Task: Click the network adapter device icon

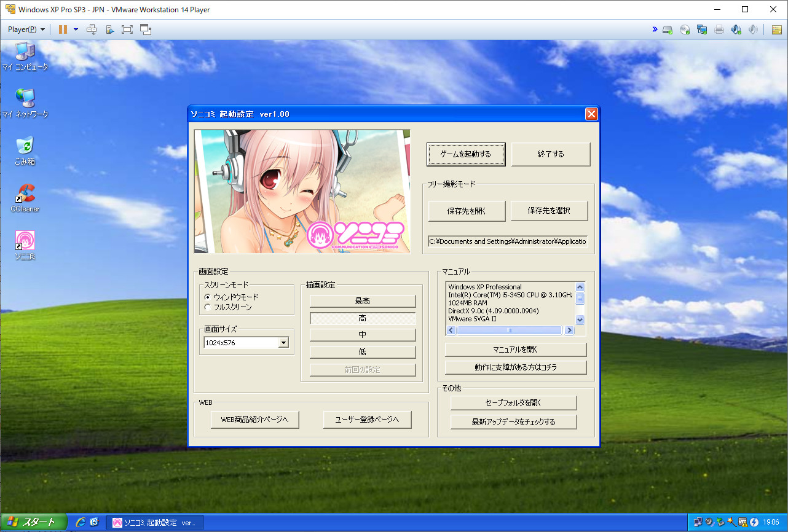Action: click(702, 29)
